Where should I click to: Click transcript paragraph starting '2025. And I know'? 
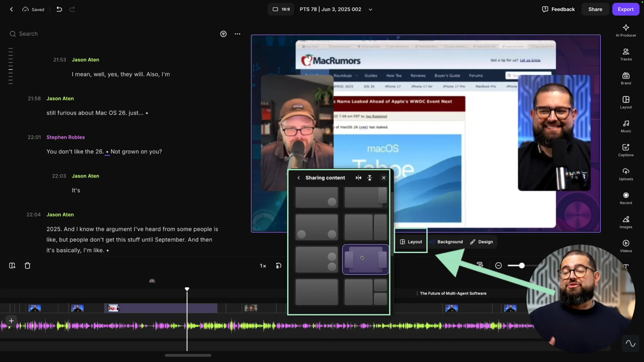(x=132, y=240)
